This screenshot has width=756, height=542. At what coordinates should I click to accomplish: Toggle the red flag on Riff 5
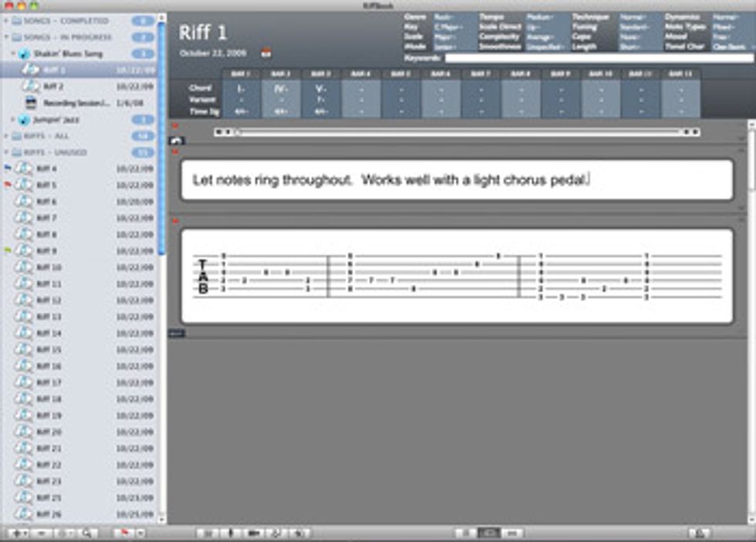click(8, 184)
